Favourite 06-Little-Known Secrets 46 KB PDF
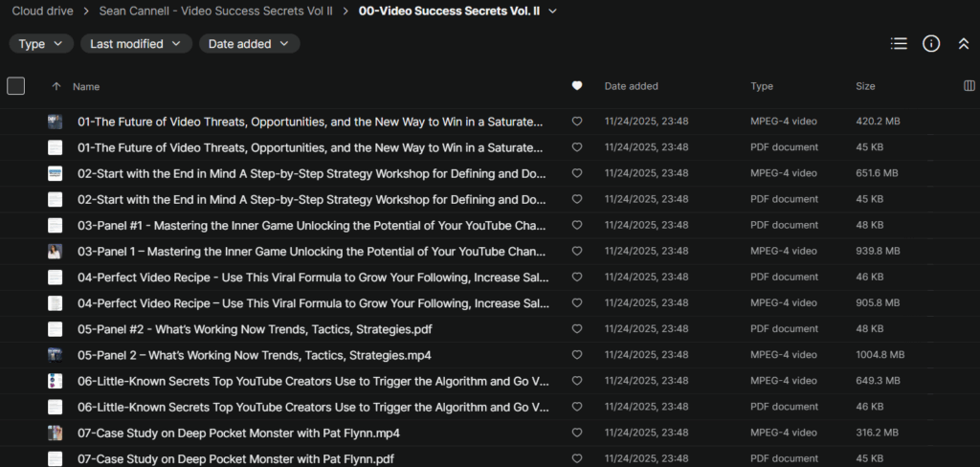 [577, 407]
